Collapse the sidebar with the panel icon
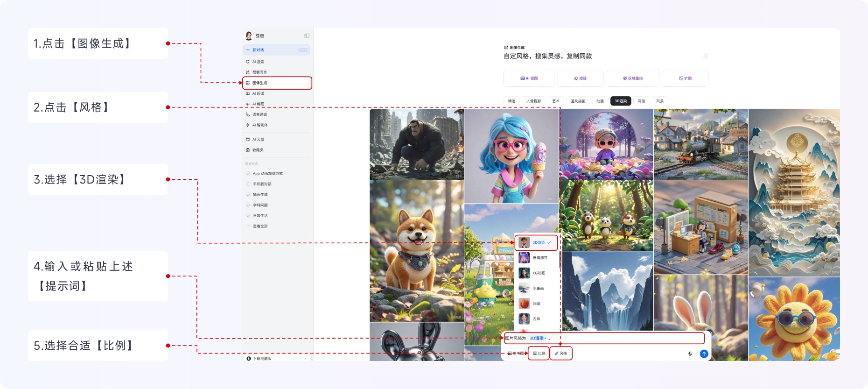868x389 pixels. (x=307, y=35)
